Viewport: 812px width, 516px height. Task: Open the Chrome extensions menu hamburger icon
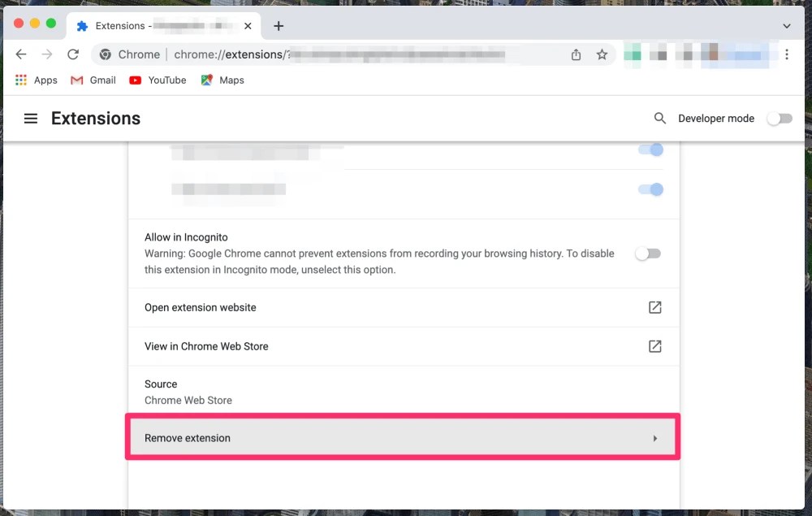(x=30, y=118)
